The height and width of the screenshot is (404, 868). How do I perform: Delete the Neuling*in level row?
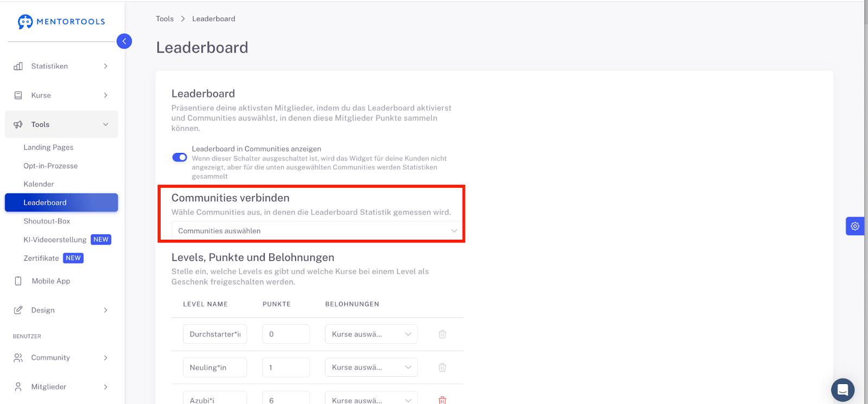442,368
